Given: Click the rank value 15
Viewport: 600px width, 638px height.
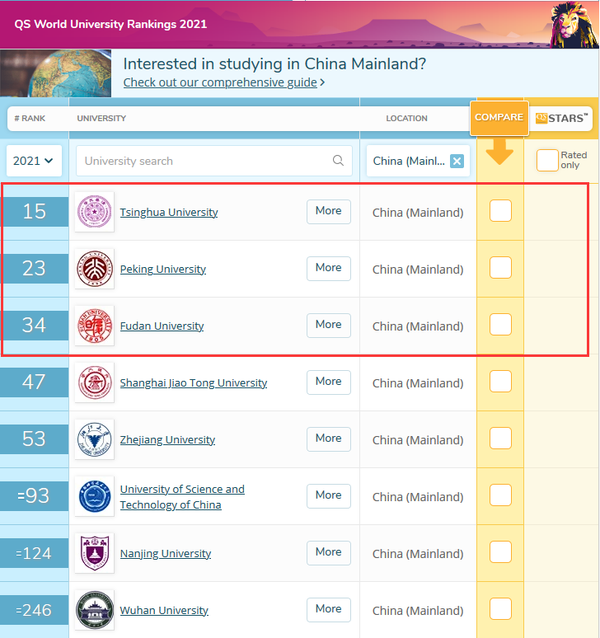Looking at the screenshot, I should [34, 212].
